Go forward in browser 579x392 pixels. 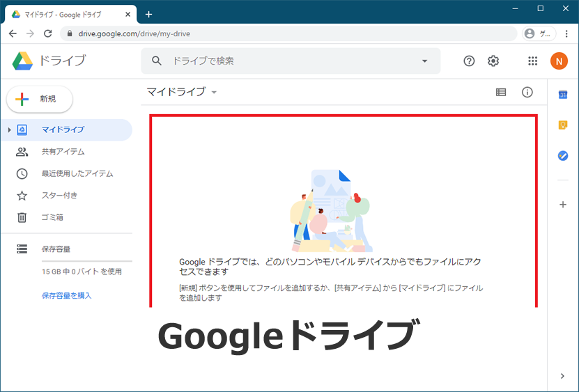pyautogui.click(x=30, y=33)
